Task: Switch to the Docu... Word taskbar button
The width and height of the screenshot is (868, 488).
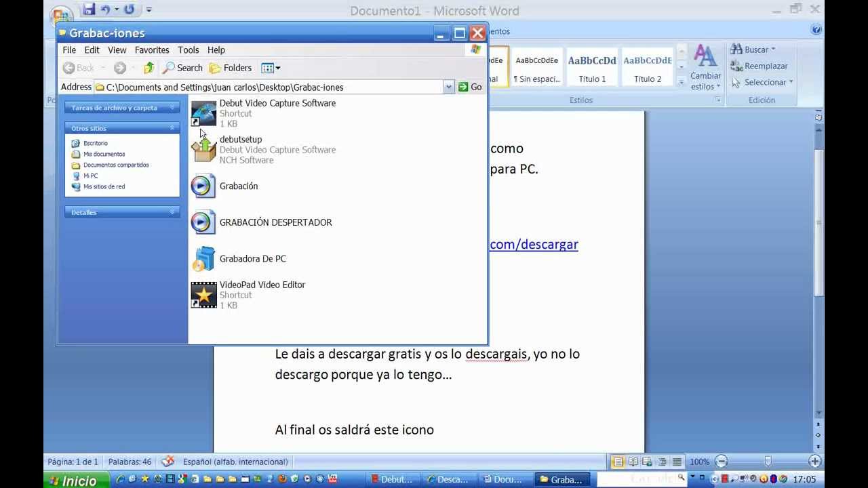Action: coord(505,480)
